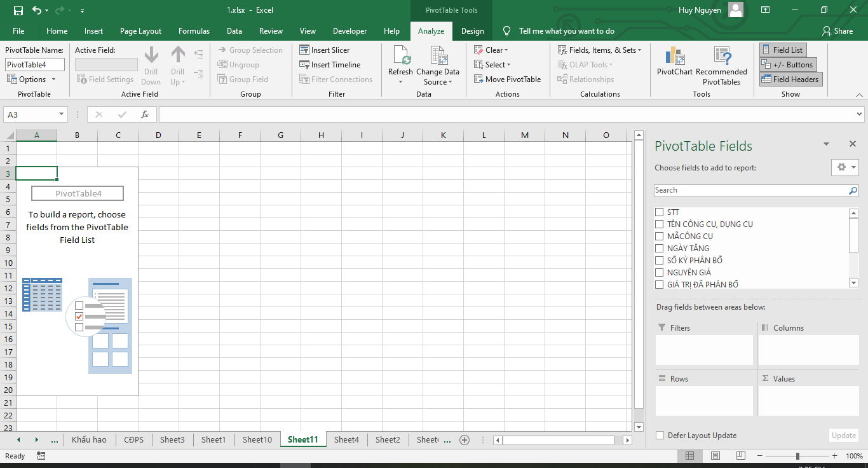
Task: Click the Share button
Action: coord(837,31)
